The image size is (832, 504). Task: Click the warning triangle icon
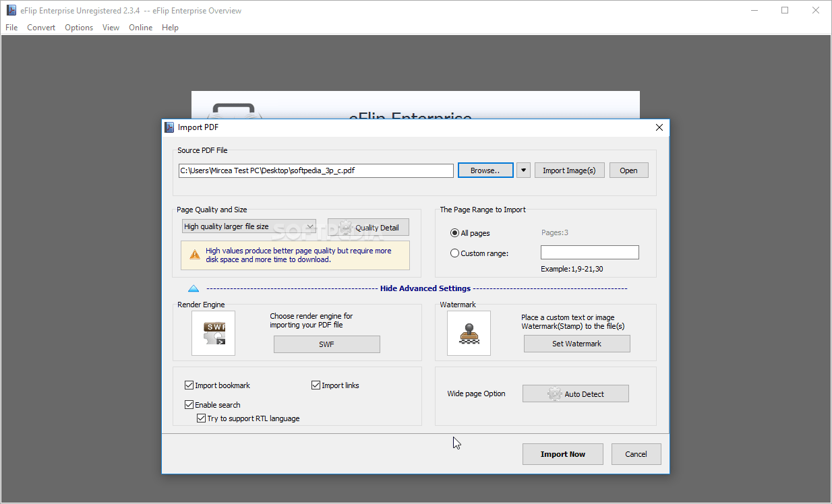(x=195, y=255)
